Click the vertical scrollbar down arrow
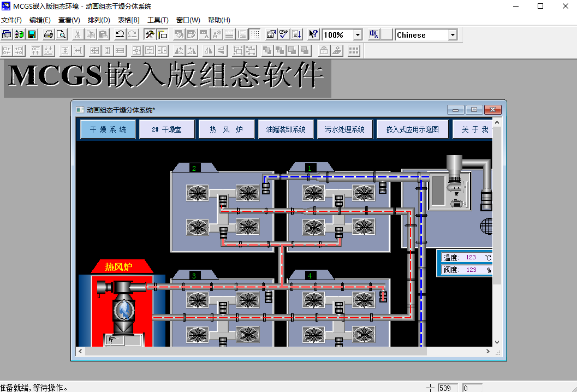This screenshot has height=392, width=577. pos(497,342)
